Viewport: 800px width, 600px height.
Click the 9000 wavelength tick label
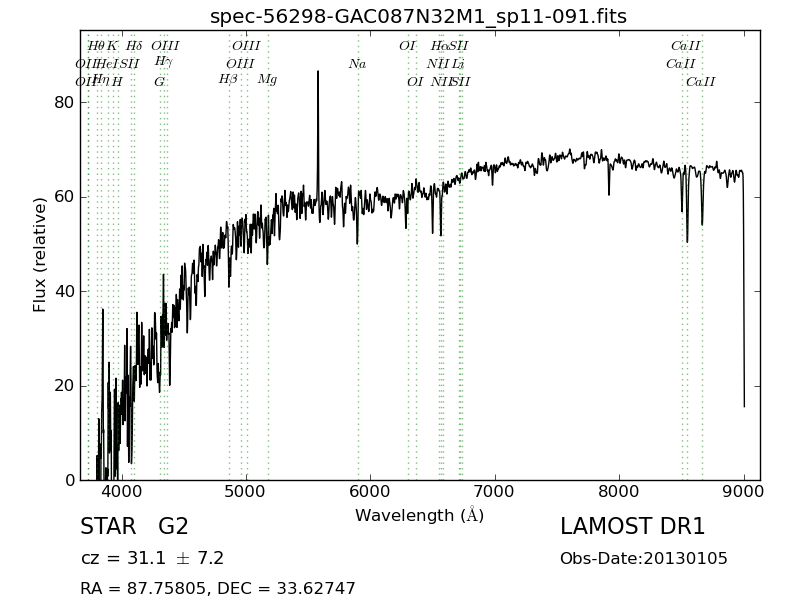pyautogui.click(x=744, y=491)
